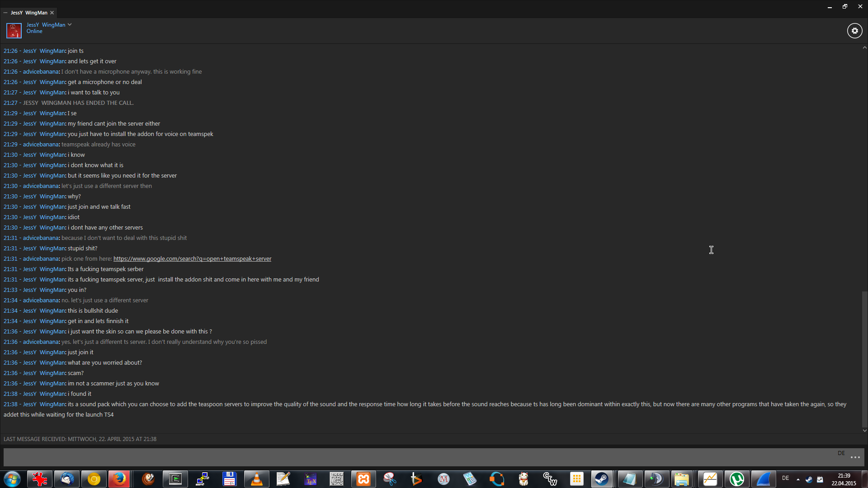
Task: Show hidden system tray icons arrow
Action: 798,479
